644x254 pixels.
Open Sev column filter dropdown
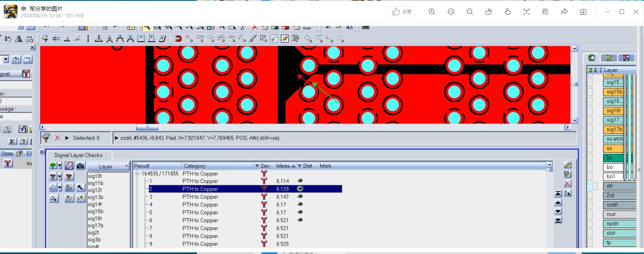click(x=257, y=166)
